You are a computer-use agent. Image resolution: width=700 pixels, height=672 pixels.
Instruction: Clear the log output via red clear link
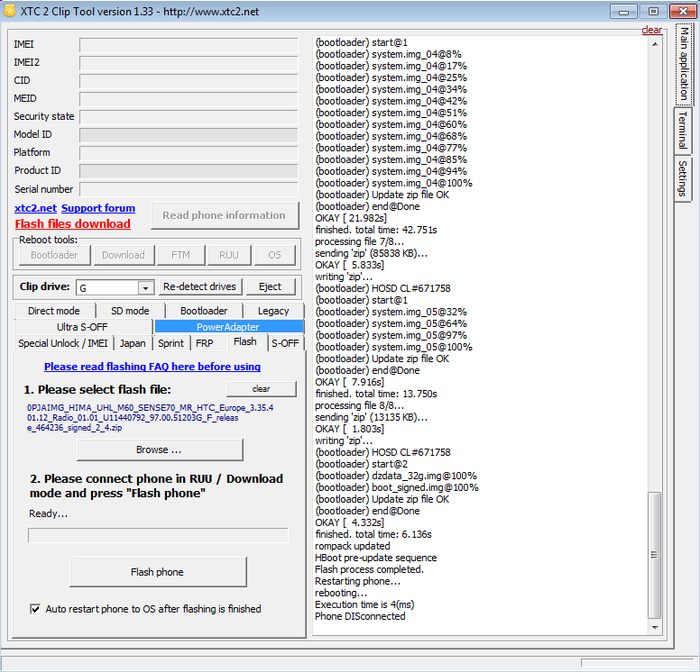651,30
